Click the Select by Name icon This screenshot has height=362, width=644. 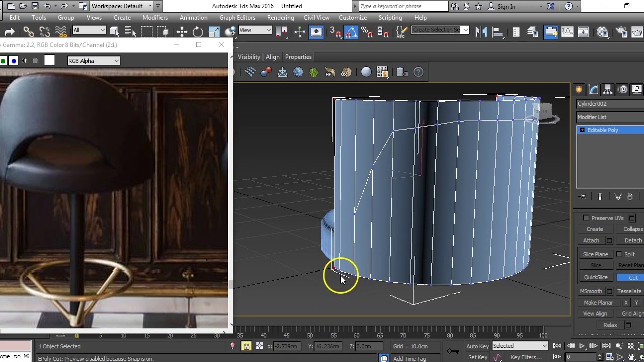tap(130, 32)
